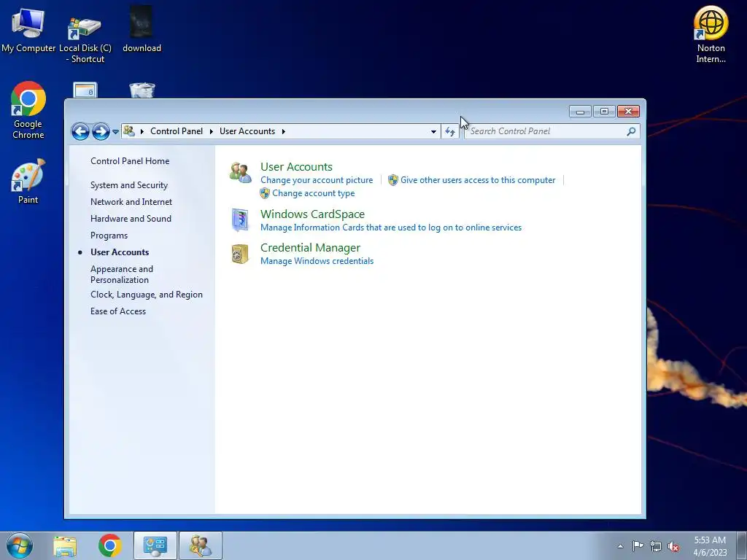Click the Search Control Panel field

pyautogui.click(x=552, y=131)
